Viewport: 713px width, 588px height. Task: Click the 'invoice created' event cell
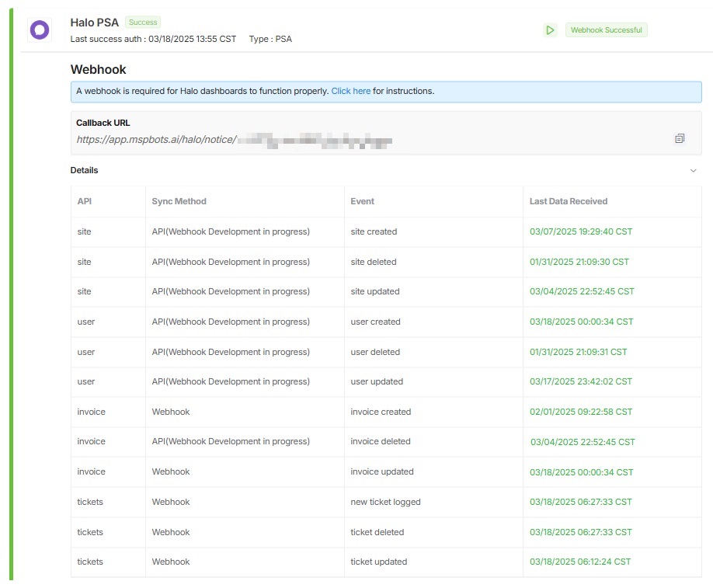[x=381, y=412]
